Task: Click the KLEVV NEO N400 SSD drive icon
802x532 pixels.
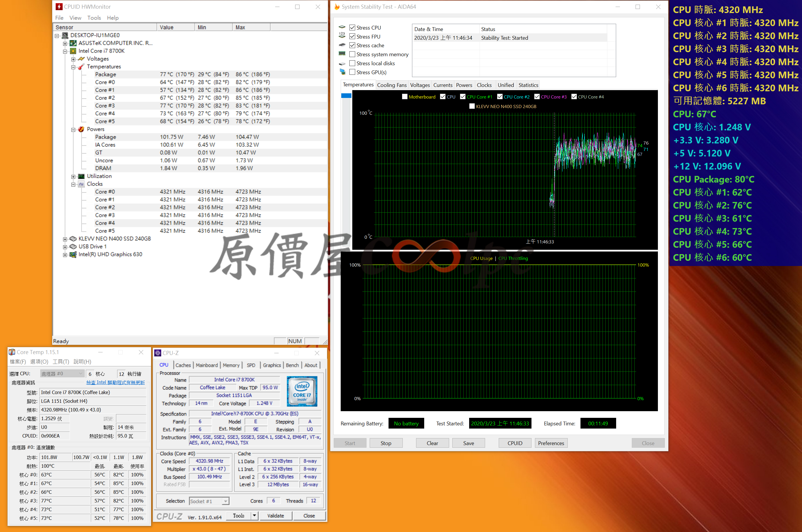Action: coord(73,239)
